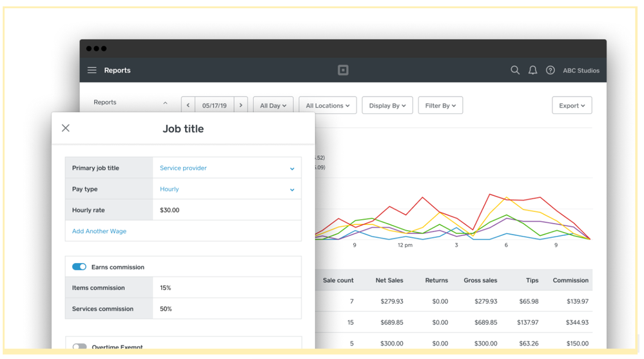The image size is (644, 359).
Task: Advance to next date with right arrow
Action: (240, 106)
